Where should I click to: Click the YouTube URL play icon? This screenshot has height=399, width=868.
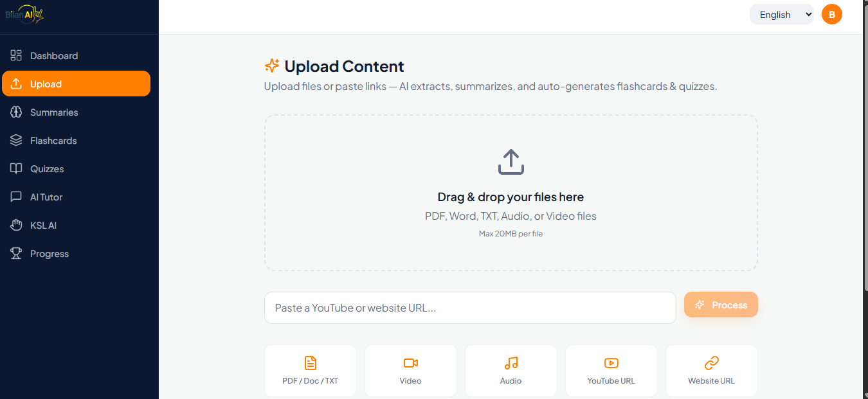click(611, 363)
